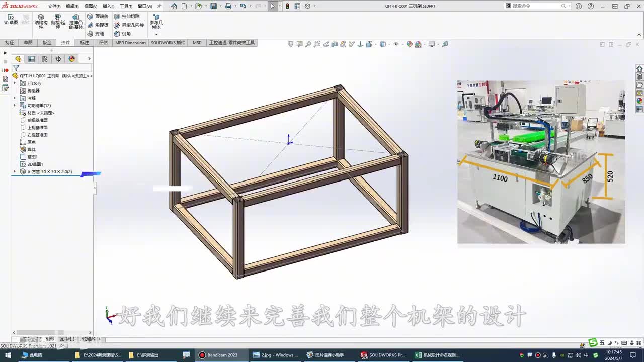Image resolution: width=644 pixels, height=362 pixels.
Task: Open the FeatureManager design tree tab
Action: coord(18,59)
